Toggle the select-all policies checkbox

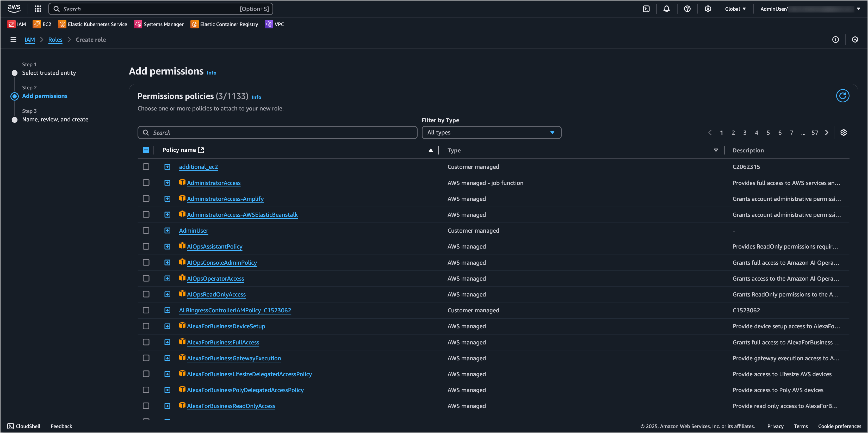pyautogui.click(x=146, y=150)
